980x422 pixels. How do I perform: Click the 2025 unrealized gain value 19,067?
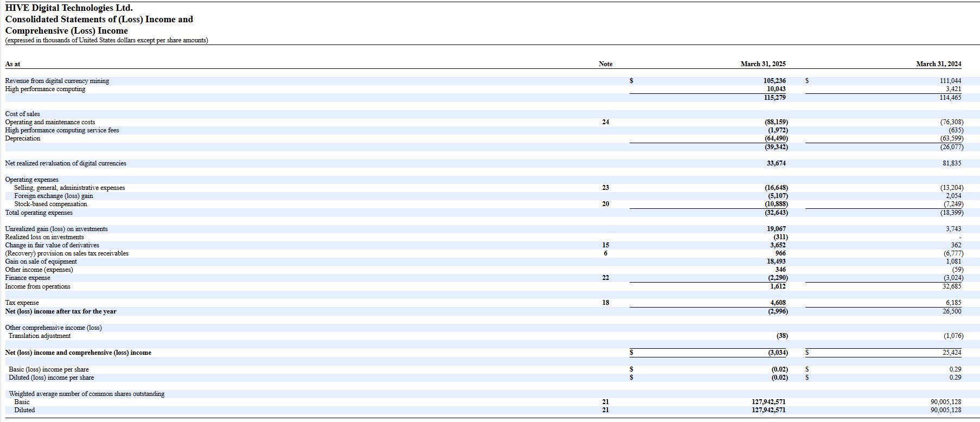[776, 229]
